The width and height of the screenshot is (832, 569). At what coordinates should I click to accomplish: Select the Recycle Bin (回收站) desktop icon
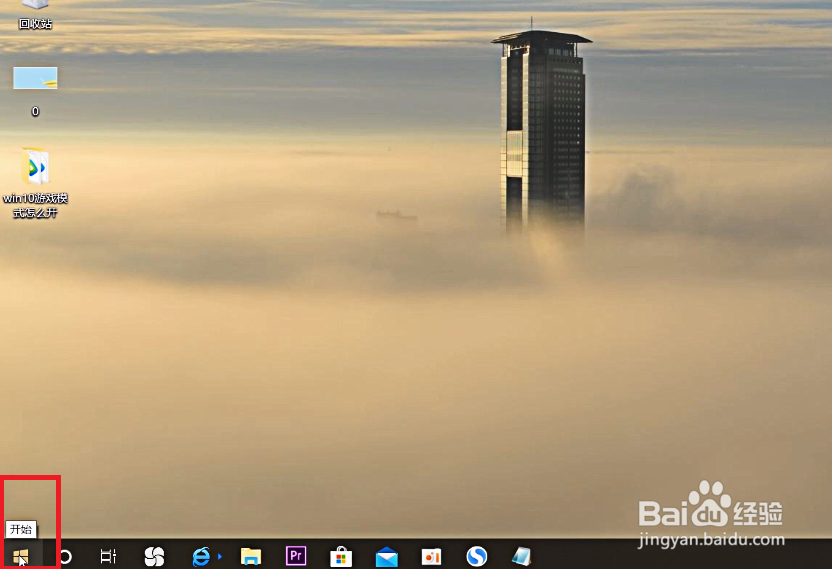(x=35, y=15)
